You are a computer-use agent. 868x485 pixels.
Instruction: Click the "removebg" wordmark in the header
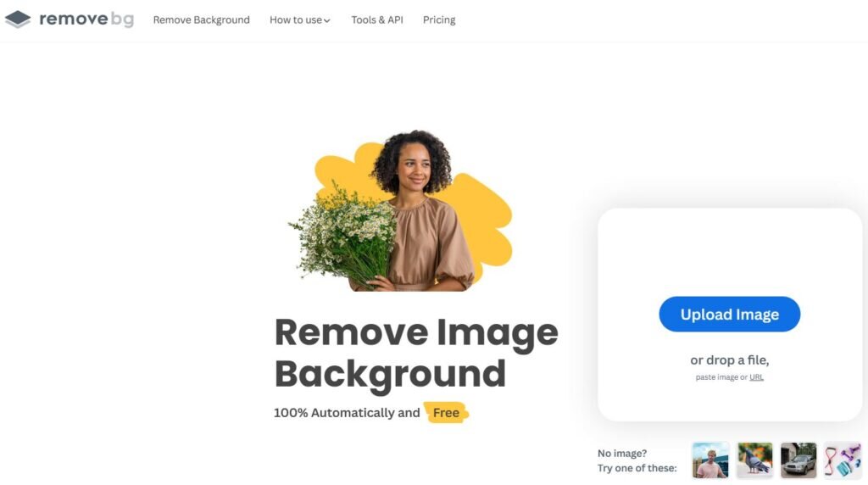click(86, 20)
